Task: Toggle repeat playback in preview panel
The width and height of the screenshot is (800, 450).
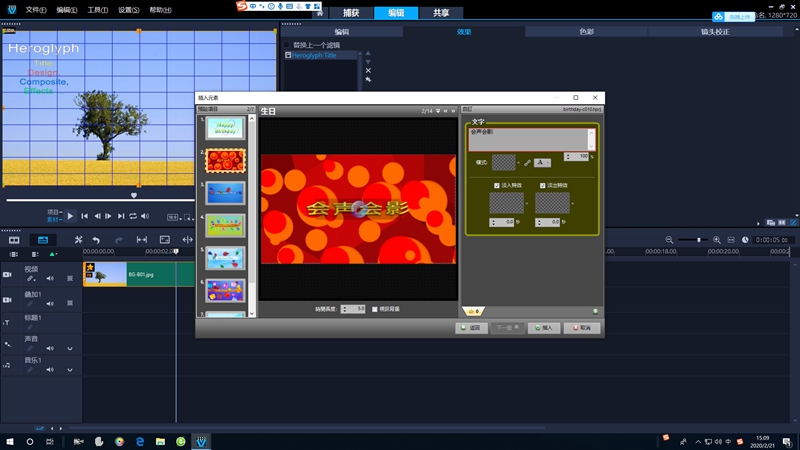Action: [x=133, y=216]
